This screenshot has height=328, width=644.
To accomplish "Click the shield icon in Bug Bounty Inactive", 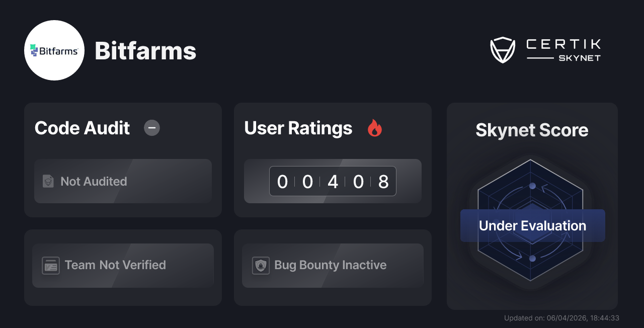I will [260, 265].
